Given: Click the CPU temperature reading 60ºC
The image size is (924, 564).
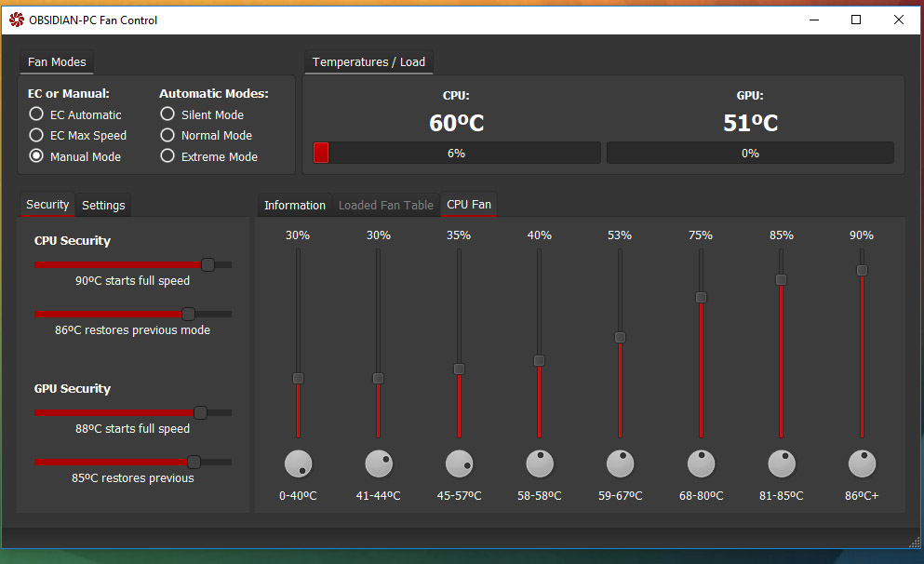Looking at the screenshot, I should pos(457,123).
